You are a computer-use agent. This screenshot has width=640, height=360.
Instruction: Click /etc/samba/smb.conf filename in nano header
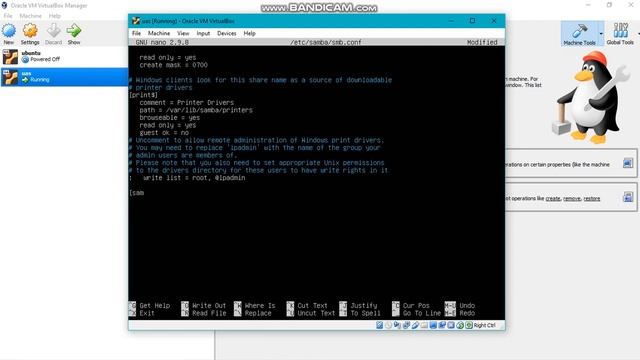(x=326, y=42)
